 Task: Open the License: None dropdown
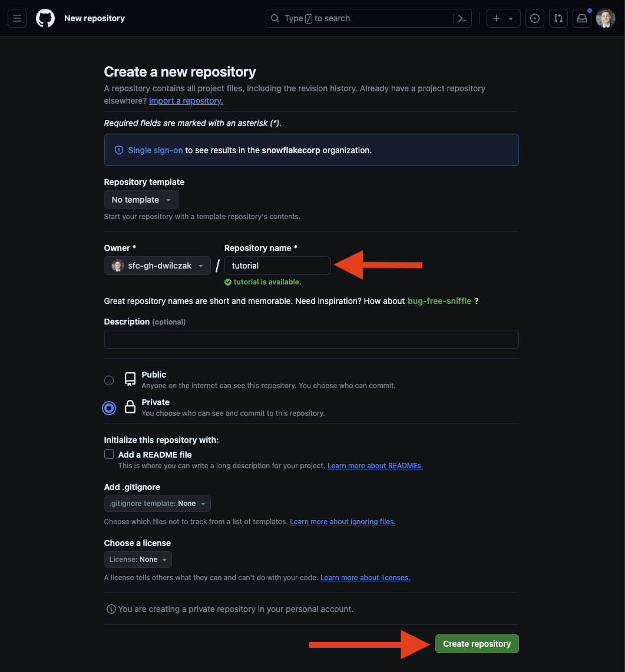(138, 560)
